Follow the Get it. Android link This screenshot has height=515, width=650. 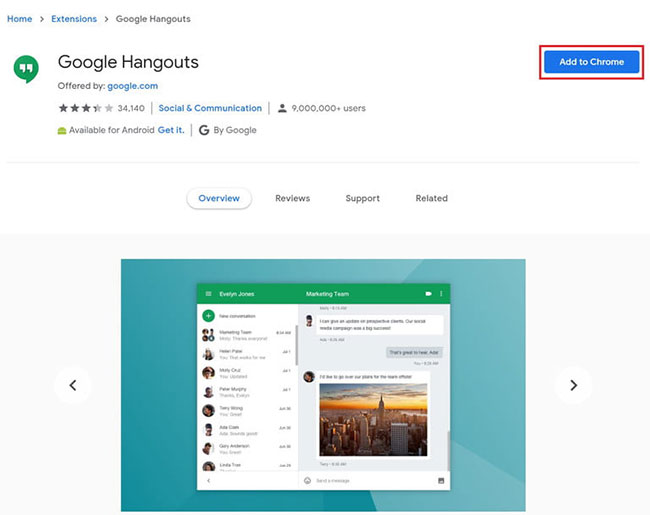(x=171, y=130)
